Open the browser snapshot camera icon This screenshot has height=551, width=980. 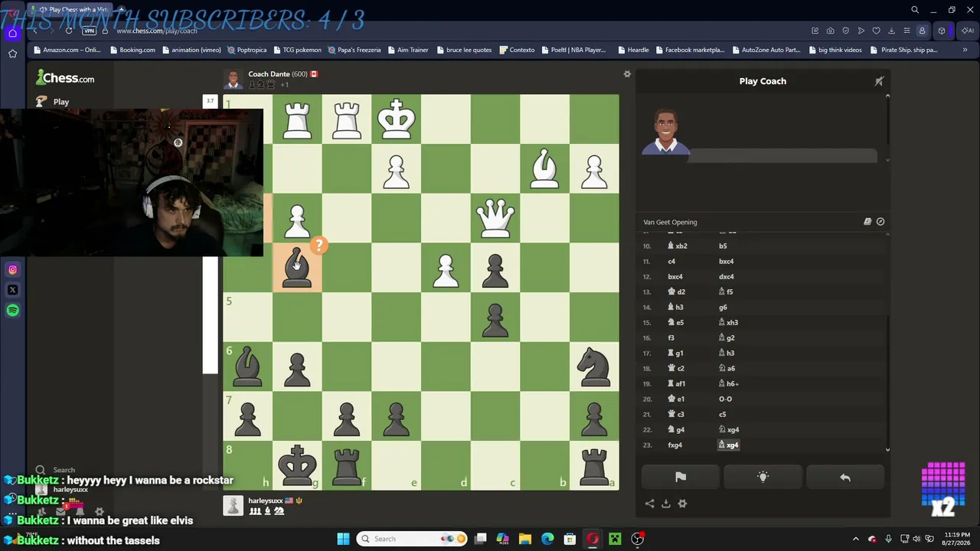[x=830, y=31]
